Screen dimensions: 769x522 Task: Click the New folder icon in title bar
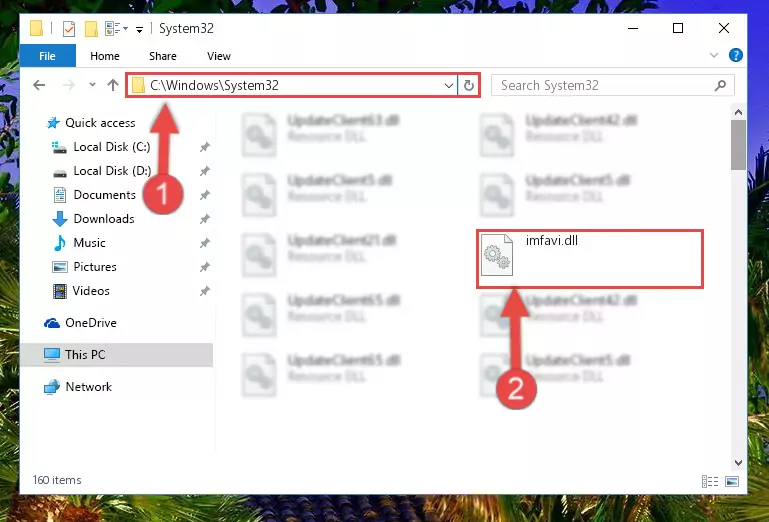pyautogui.click(x=91, y=29)
